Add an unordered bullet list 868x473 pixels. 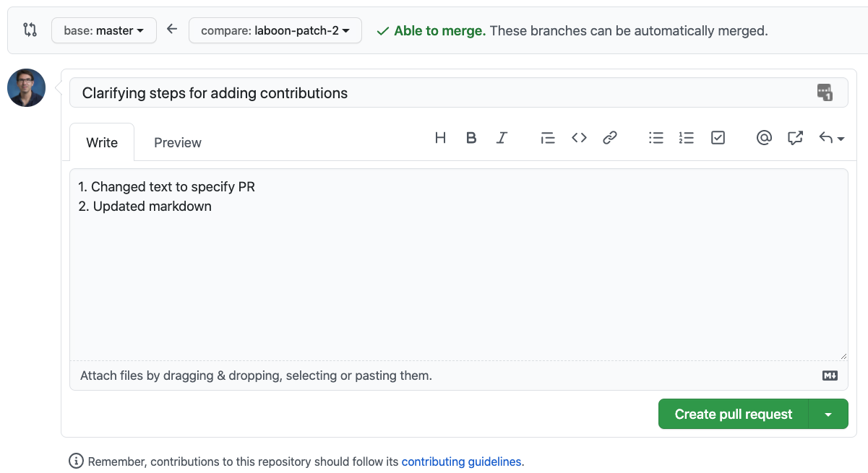[656, 137]
